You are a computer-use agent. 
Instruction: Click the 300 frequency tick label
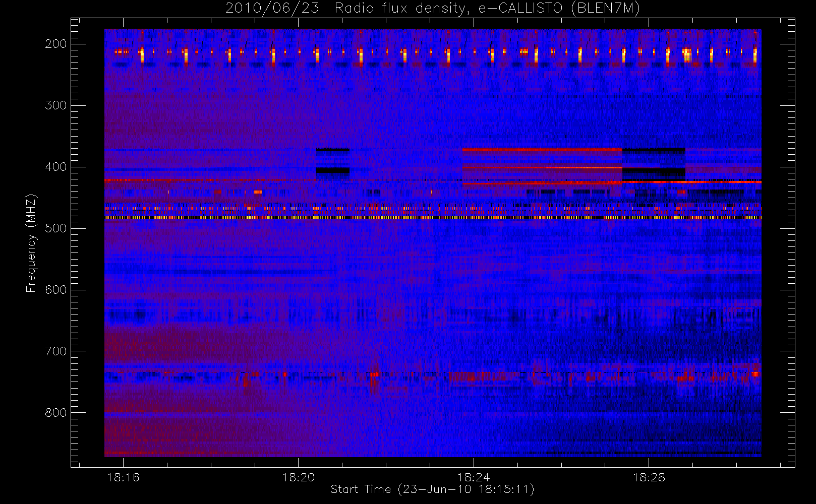[56, 105]
